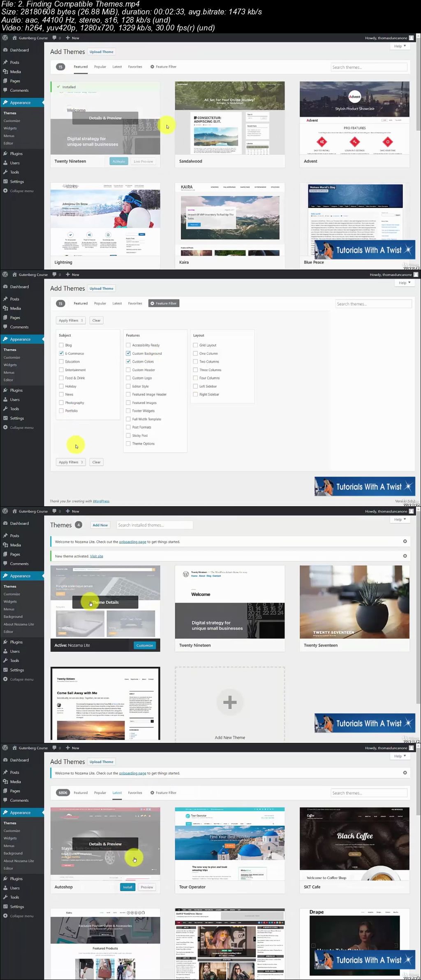Click Appearance brush icon in the Latest themes frame

pyautogui.click(x=5, y=812)
